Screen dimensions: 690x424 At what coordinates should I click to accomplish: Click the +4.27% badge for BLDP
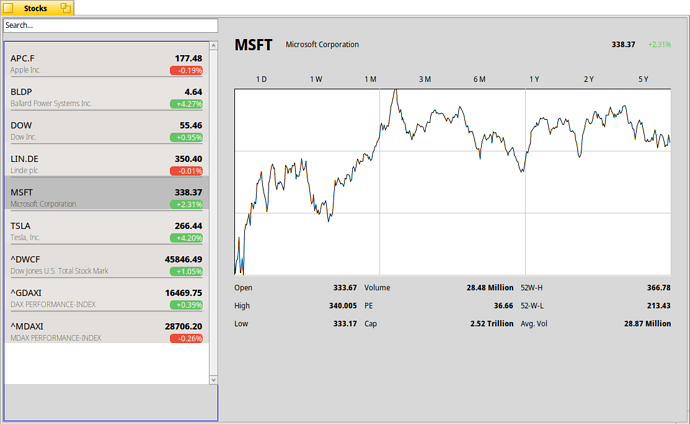(187, 104)
